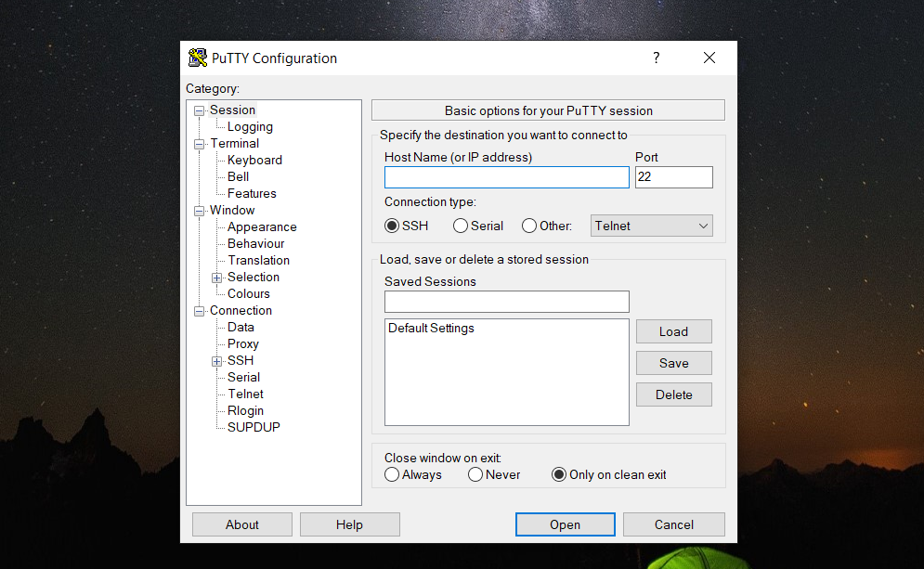Open the Serial category in tree
This screenshot has height=569, width=924.
coord(243,377)
